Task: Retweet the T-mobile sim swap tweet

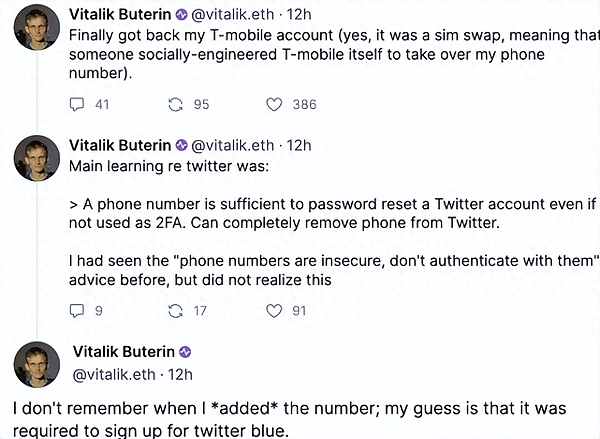Action: (177, 104)
